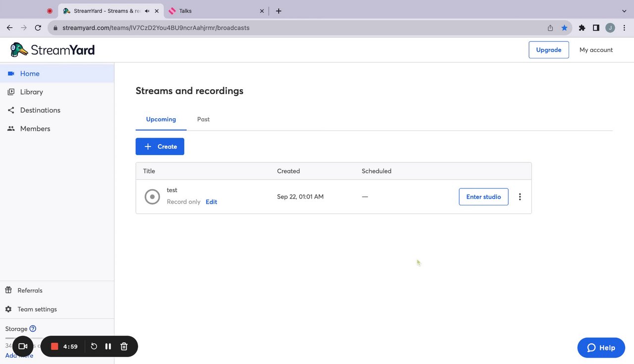This screenshot has width=634, height=364.
Task: Open My account
Action: point(596,50)
